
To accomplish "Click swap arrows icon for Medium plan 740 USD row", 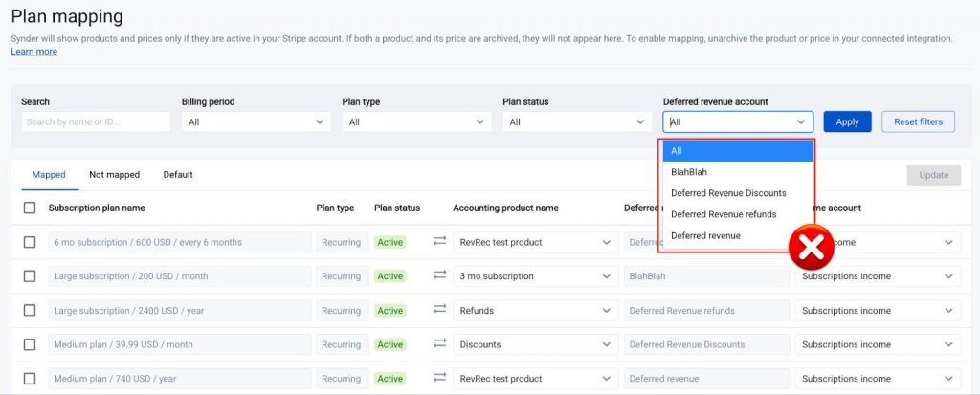I will click(x=439, y=378).
